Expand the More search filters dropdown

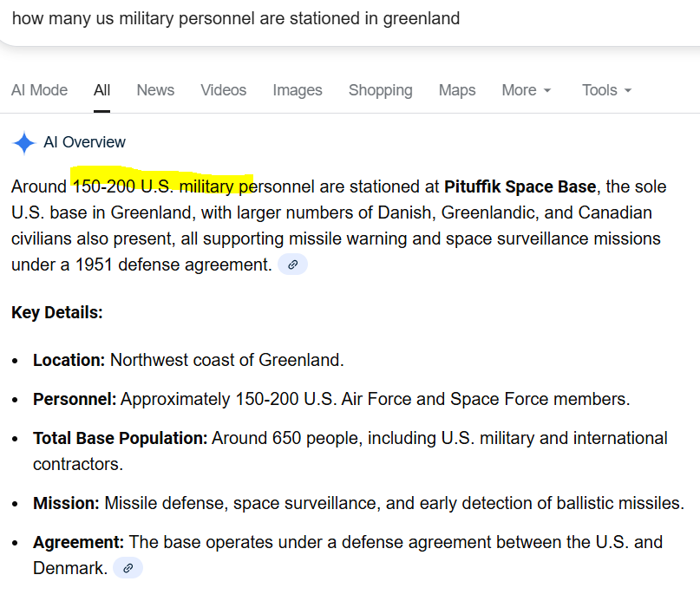tap(526, 90)
